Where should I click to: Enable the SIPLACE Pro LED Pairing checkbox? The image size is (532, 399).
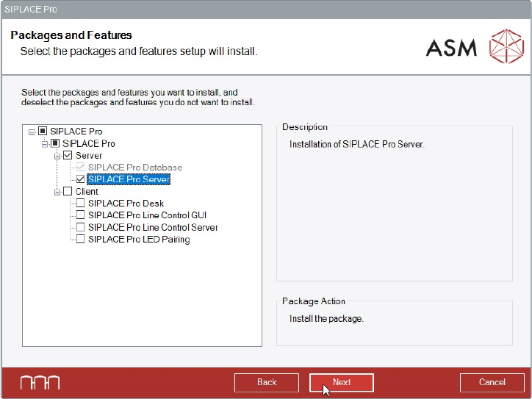[80, 240]
